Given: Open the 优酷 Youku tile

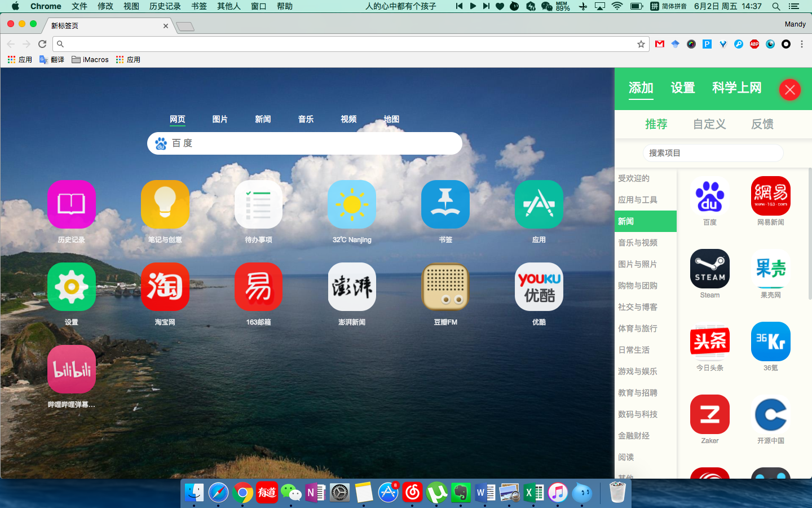Looking at the screenshot, I should point(539,287).
